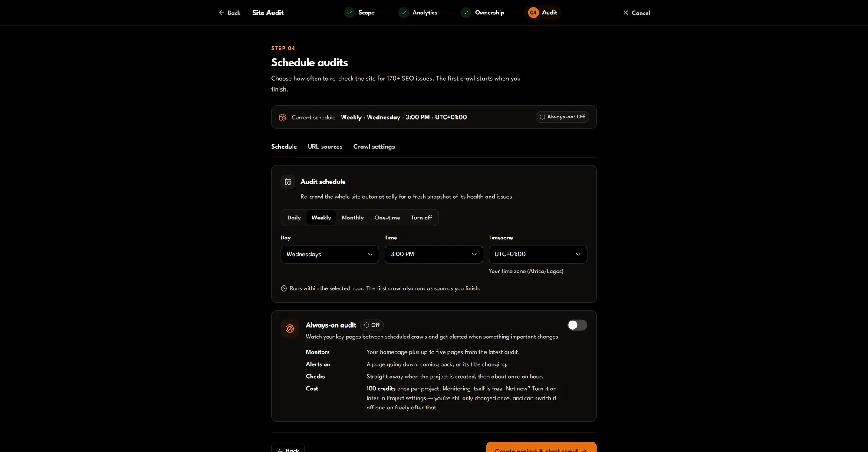Click 'Your time zone (Africa/Lagos)' text
The width and height of the screenshot is (868, 452).
click(526, 271)
